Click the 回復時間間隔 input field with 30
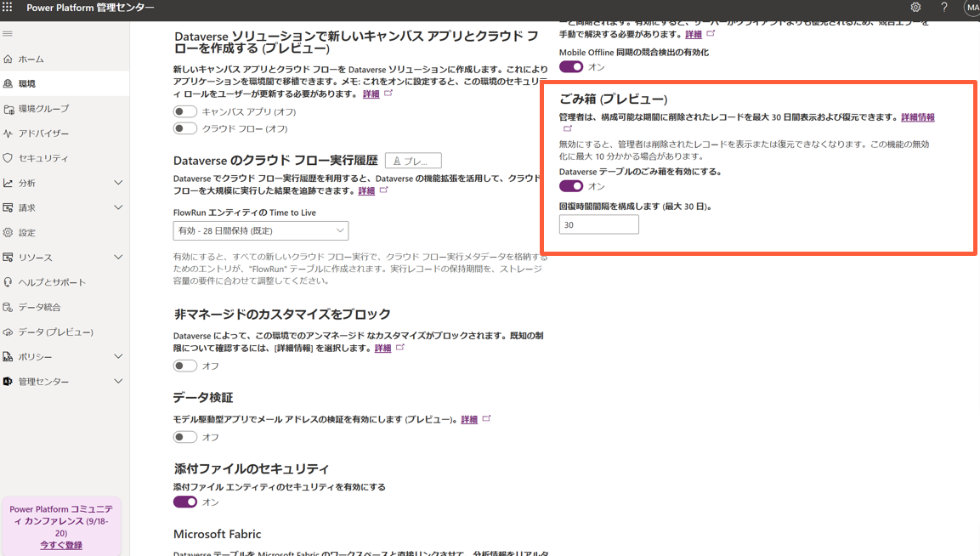Image resolution: width=980 pixels, height=556 pixels. (x=598, y=224)
